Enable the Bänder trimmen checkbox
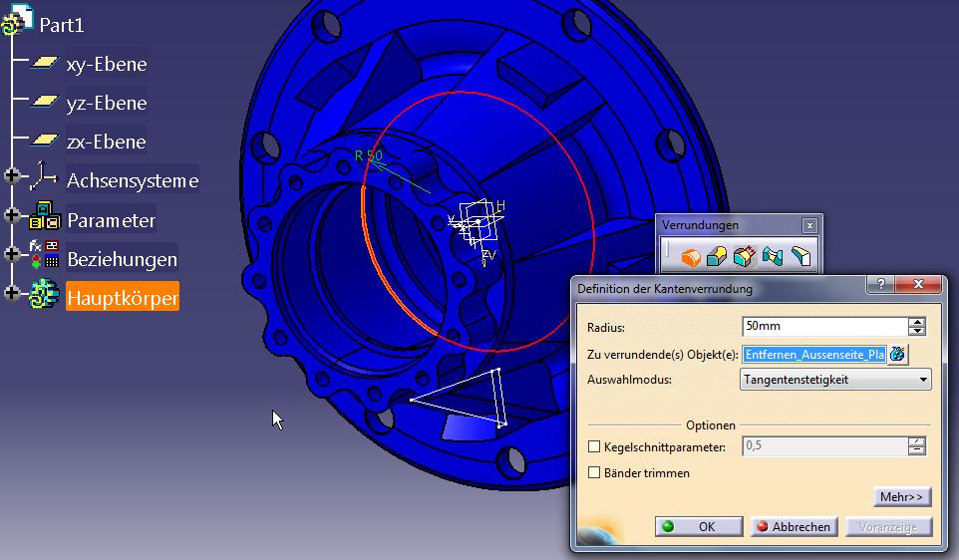This screenshot has height=560, width=959. click(594, 472)
